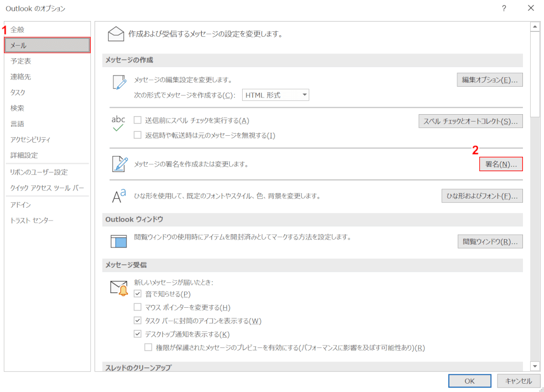Click 署名(N)... button

[501, 164]
